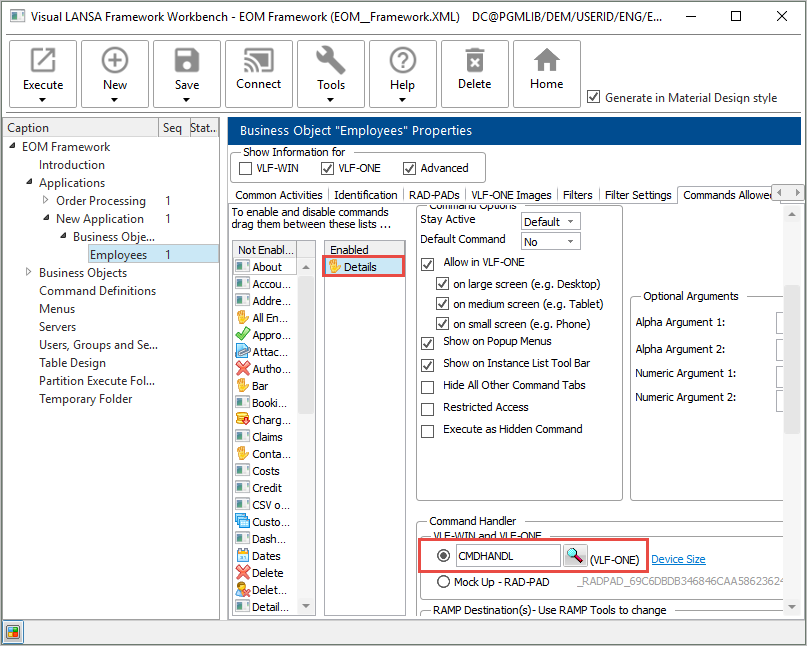Select the Delete red X command icon
Viewport: 807px width, 646px height.
[242, 572]
